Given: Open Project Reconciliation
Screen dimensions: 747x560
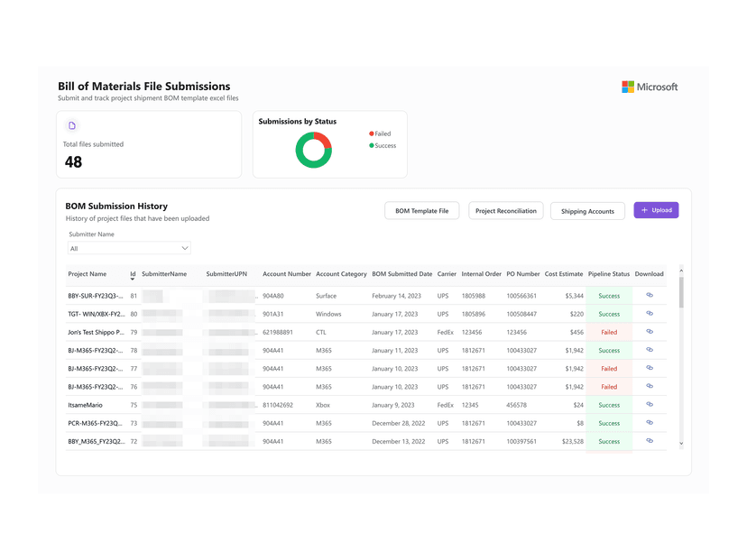Looking at the screenshot, I should 505,209.
